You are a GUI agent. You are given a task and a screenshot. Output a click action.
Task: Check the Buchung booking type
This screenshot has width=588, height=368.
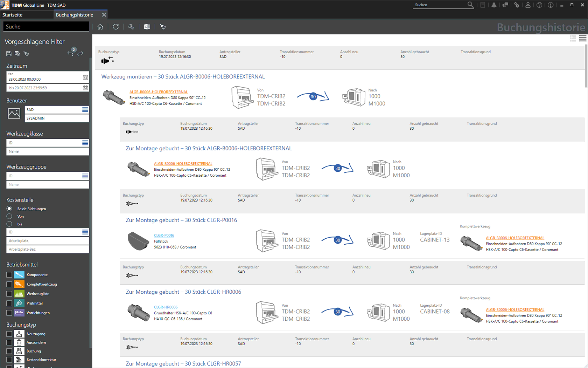9,351
